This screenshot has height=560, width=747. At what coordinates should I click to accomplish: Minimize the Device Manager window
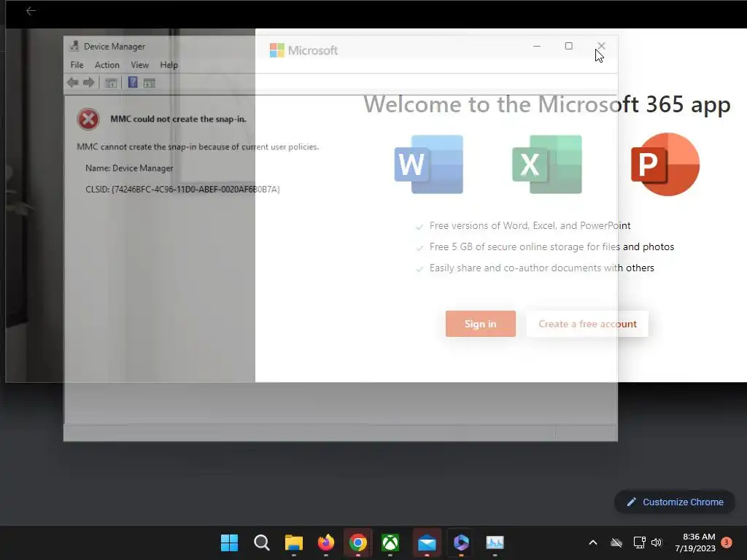537,46
